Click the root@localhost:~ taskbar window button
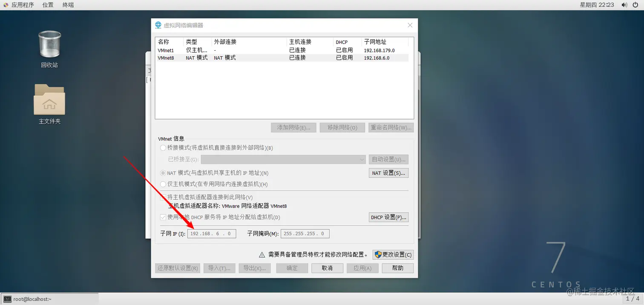 [49, 299]
